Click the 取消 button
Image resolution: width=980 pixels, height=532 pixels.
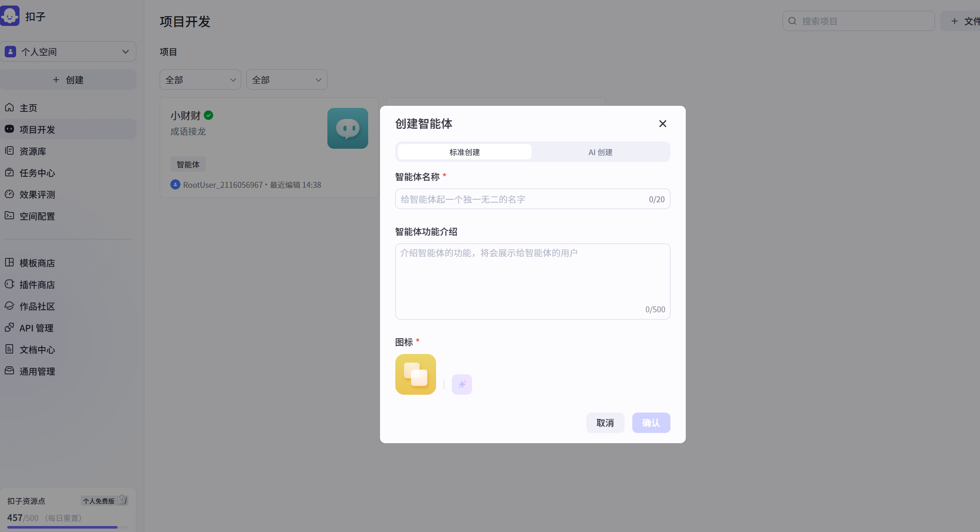point(605,423)
